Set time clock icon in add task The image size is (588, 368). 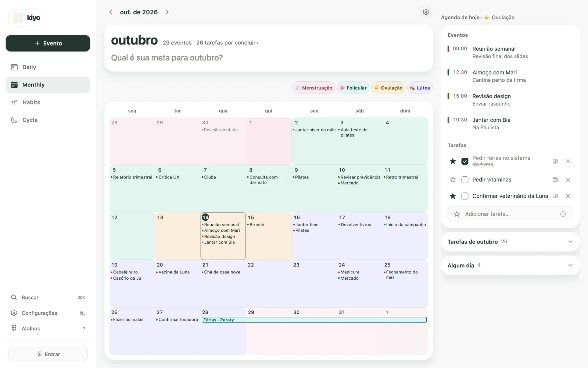coord(563,214)
